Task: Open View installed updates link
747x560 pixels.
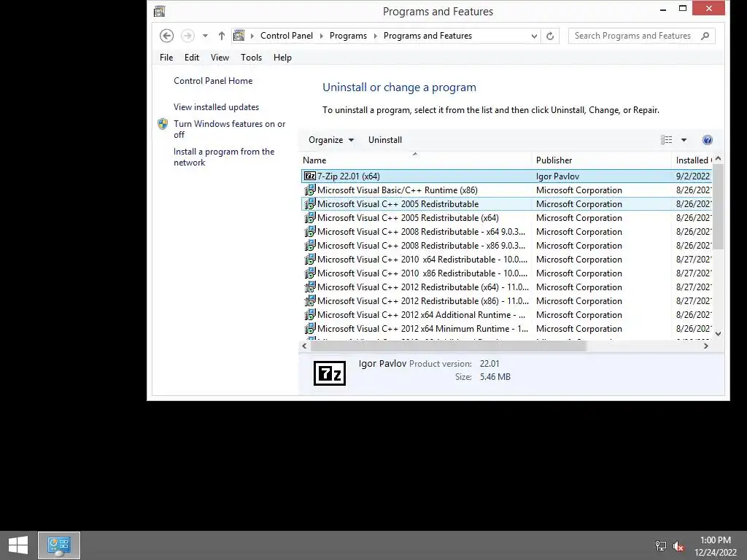Action: click(216, 107)
